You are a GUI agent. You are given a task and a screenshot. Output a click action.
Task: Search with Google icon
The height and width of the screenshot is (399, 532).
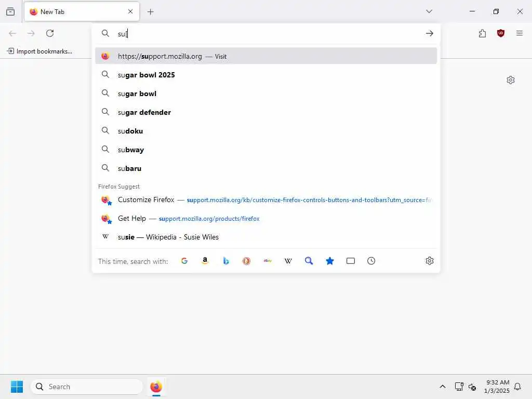[184, 261]
